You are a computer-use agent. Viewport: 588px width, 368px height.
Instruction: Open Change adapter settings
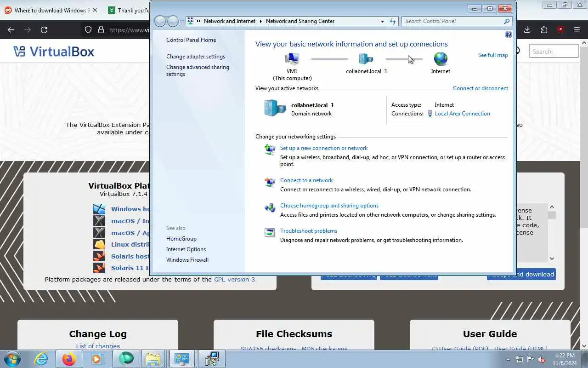(196, 57)
